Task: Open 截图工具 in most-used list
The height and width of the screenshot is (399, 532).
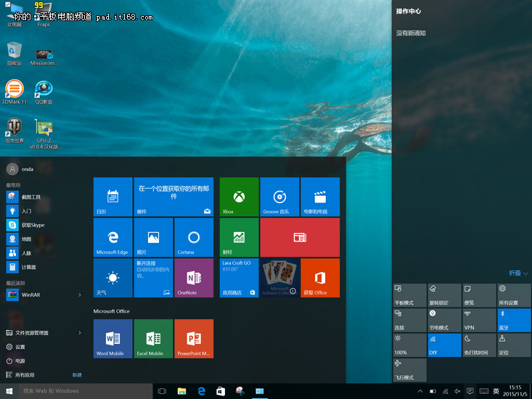Action: (x=44, y=197)
